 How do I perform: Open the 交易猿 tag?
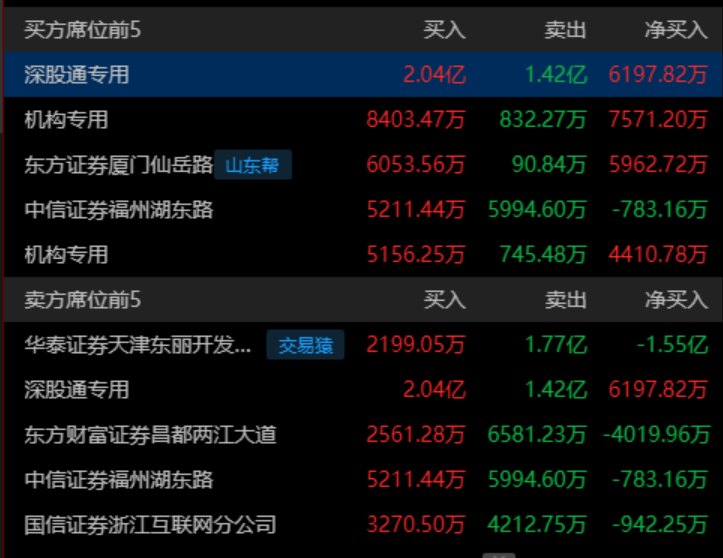coord(305,344)
